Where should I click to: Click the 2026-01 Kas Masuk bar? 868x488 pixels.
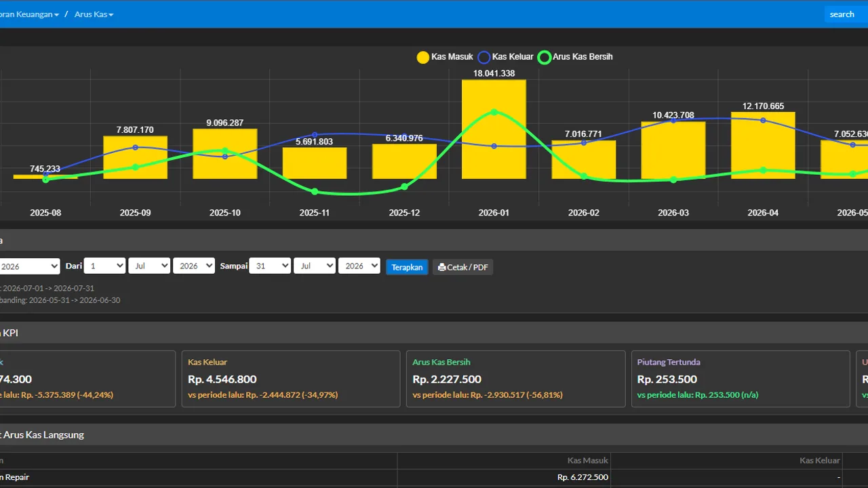(494, 129)
